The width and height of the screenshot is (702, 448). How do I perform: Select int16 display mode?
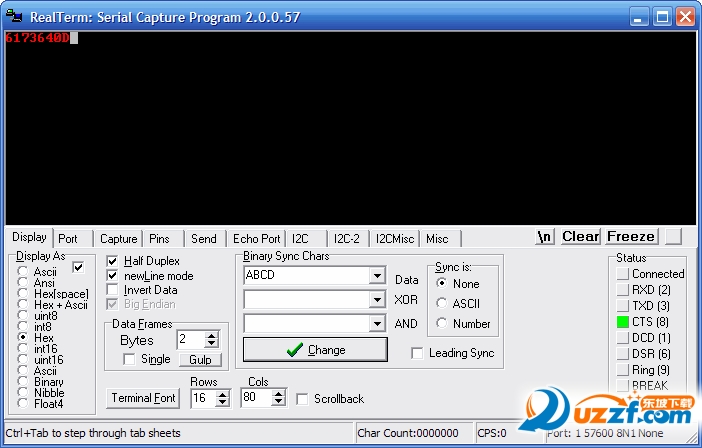[22, 349]
